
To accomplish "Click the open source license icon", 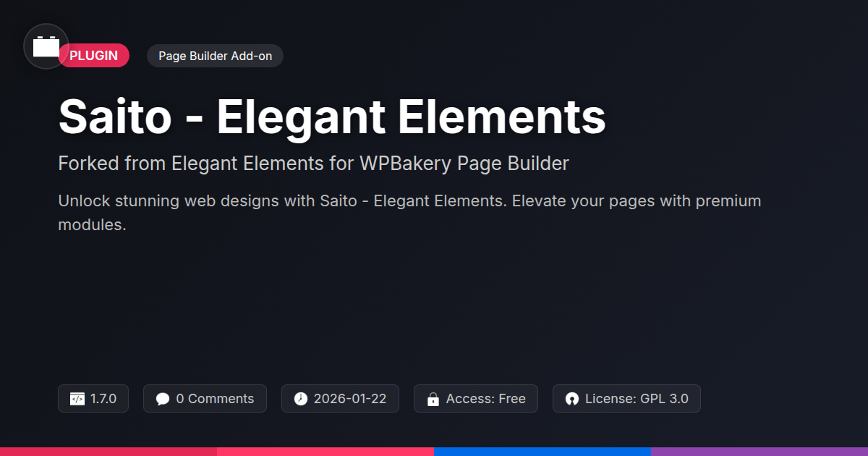I will [x=572, y=399].
